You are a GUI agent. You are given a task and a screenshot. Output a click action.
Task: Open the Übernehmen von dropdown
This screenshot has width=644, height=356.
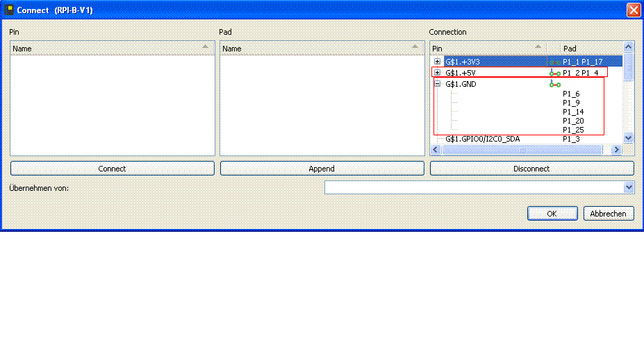pyautogui.click(x=629, y=188)
